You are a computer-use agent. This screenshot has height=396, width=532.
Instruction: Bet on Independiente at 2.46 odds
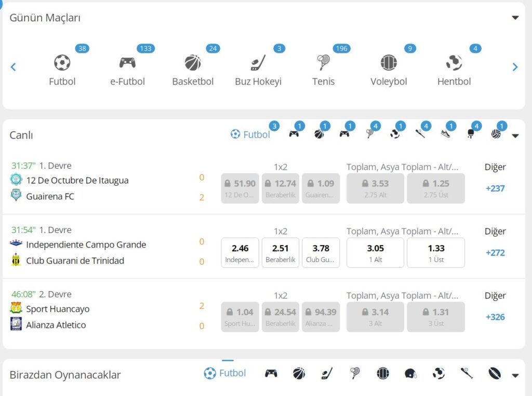[240, 252]
